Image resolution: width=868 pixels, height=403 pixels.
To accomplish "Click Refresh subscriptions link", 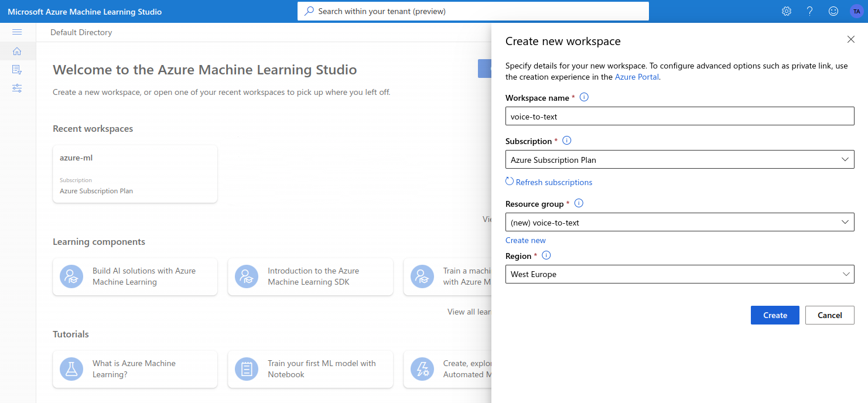I will (554, 182).
